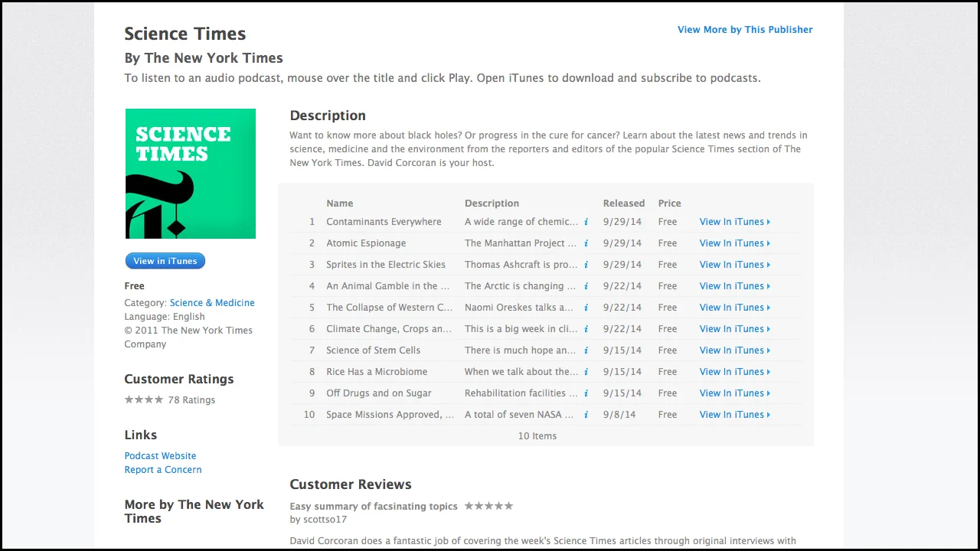Open View More by This Publisher link
The image size is (980, 551).
point(745,30)
